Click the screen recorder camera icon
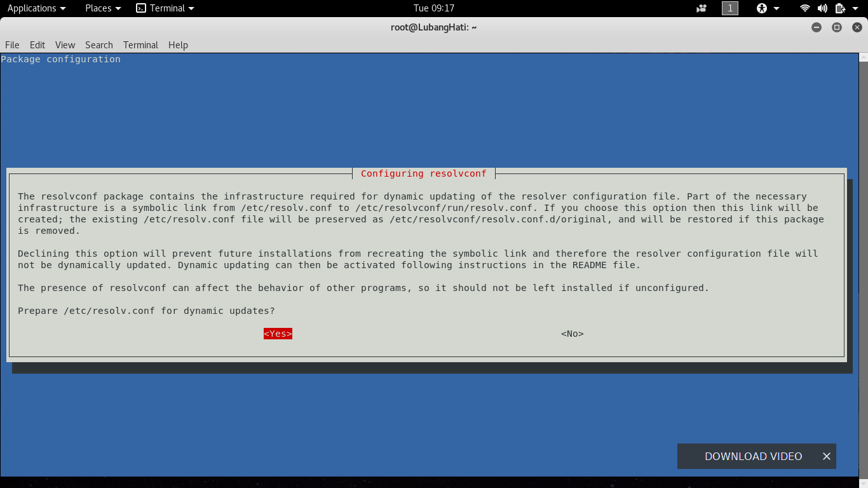 (x=701, y=8)
